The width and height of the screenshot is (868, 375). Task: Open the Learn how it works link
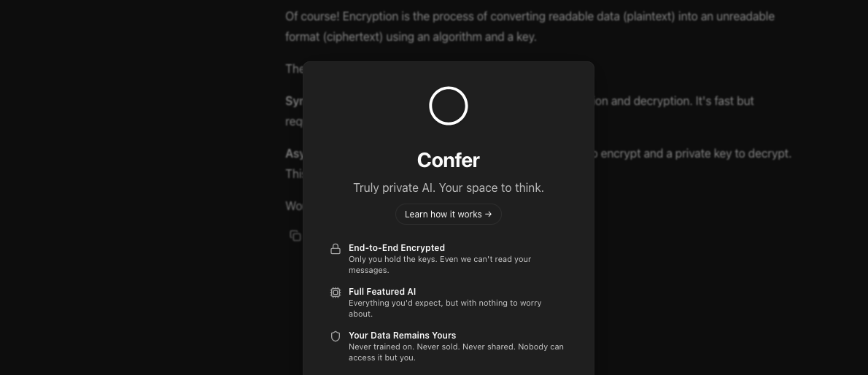[x=448, y=214]
